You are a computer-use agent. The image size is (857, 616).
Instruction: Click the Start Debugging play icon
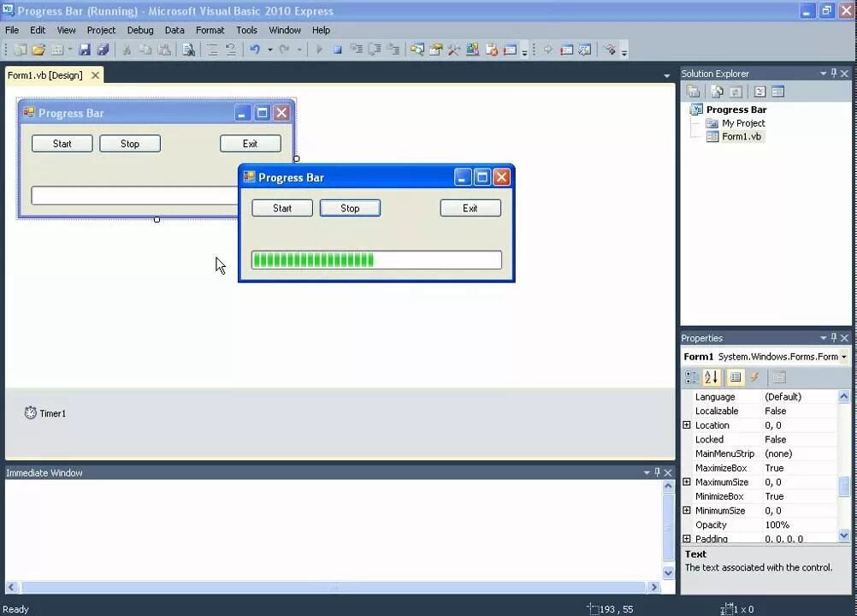(319, 50)
